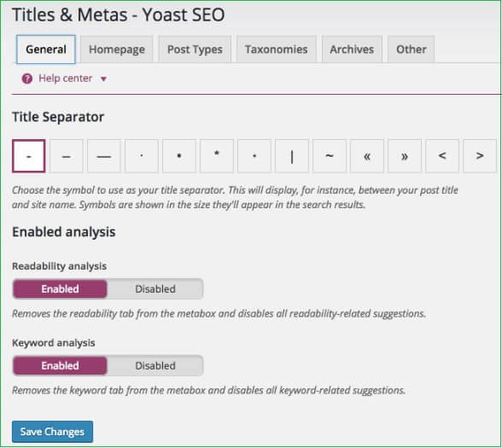
Task: Open the General tab
Action: tap(46, 49)
